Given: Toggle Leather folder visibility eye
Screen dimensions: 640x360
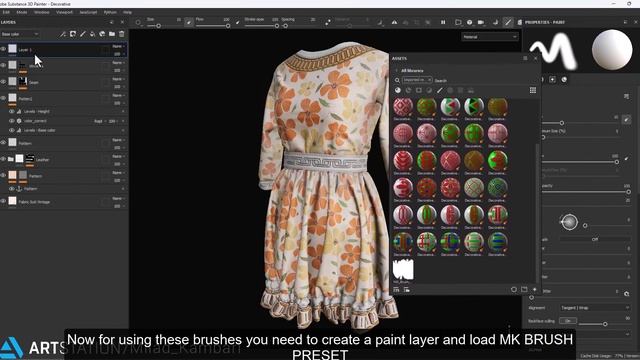Looking at the screenshot, I should click(3, 159).
